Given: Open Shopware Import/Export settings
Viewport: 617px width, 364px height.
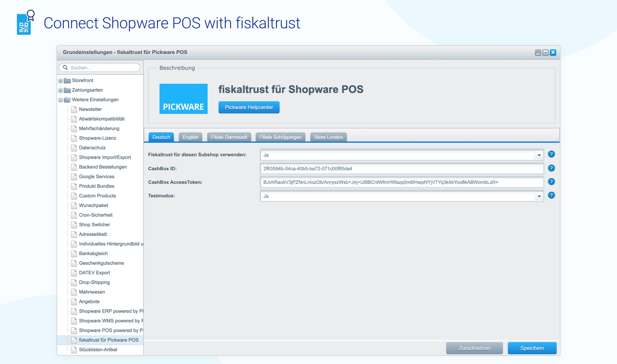Looking at the screenshot, I should tap(105, 157).
